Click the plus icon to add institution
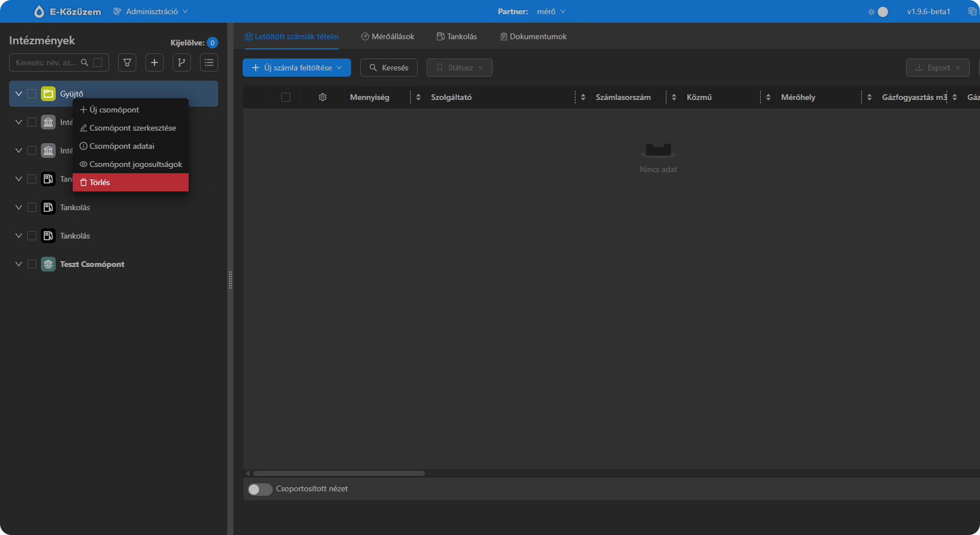The image size is (980, 535). pyautogui.click(x=155, y=62)
